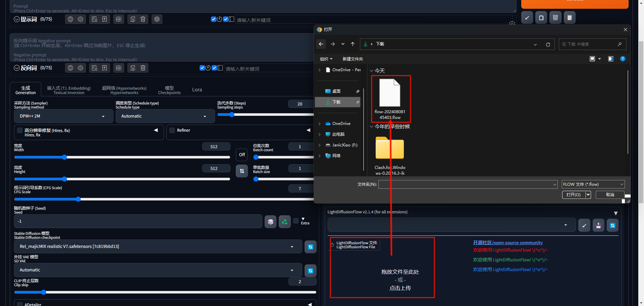Expand 此电脑 tree node in file dialog

pyautogui.click(x=319, y=134)
